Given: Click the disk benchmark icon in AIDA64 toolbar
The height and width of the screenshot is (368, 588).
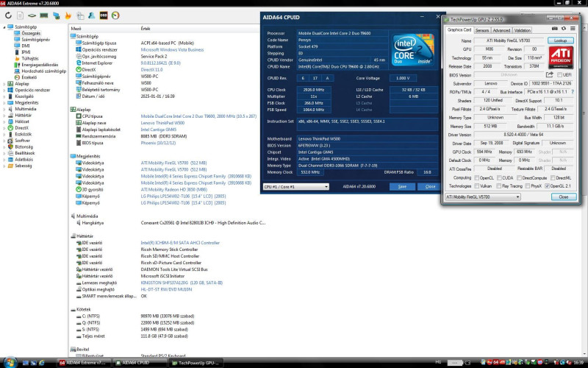Looking at the screenshot, I should pyautogui.click(x=32, y=15).
